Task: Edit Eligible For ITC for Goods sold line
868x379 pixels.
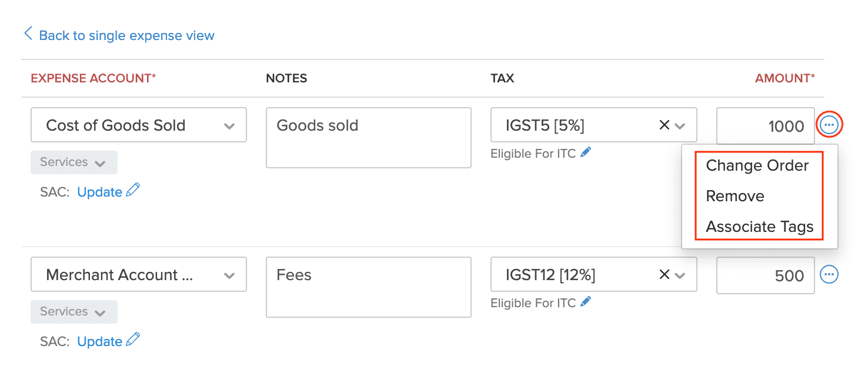Action: point(586,152)
